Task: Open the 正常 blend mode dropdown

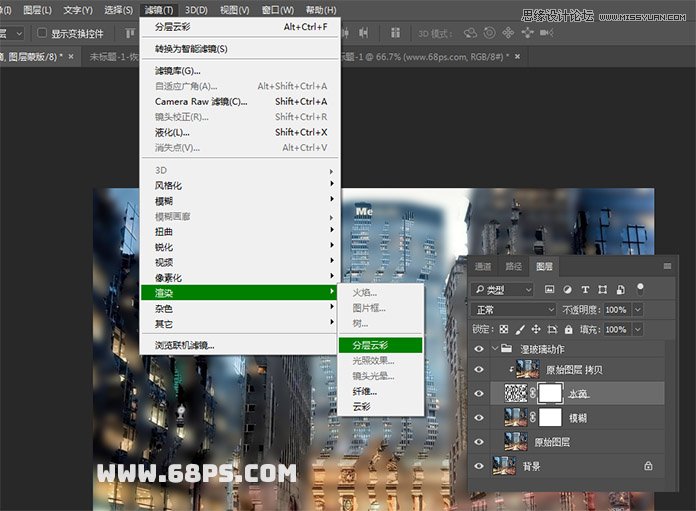Action: click(x=514, y=309)
